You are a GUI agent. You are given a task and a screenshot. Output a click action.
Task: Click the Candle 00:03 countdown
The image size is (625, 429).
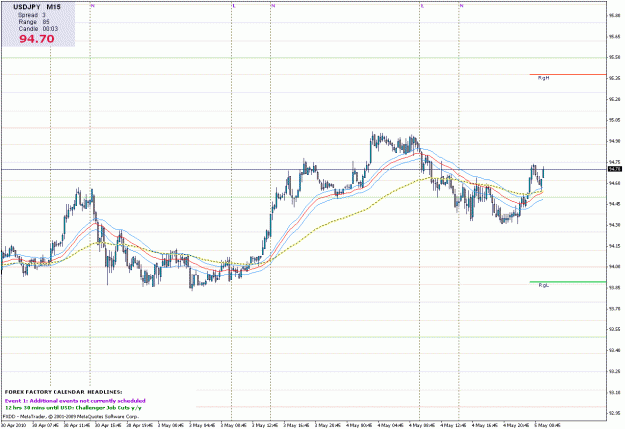pyautogui.click(x=38, y=29)
